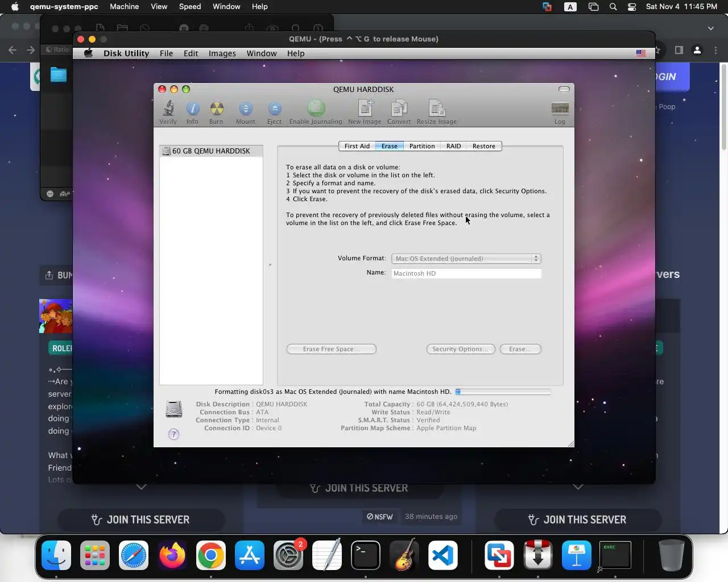Click the sidebar split divider handle
Screen dimensions: 728x582
point(270,265)
